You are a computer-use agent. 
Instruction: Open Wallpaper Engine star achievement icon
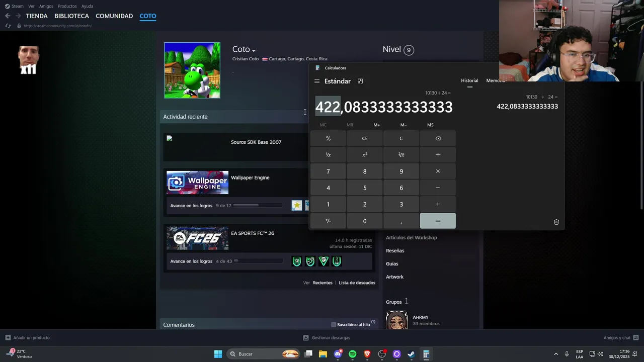[x=297, y=205]
